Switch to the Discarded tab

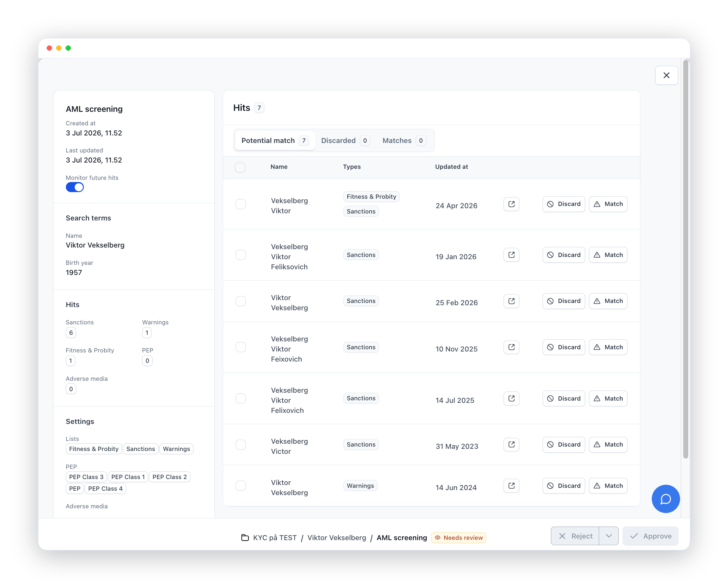click(x=345, y=140)
